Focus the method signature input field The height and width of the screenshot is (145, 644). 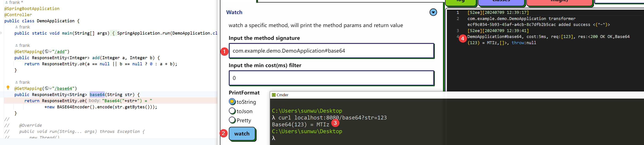point(331,51)
